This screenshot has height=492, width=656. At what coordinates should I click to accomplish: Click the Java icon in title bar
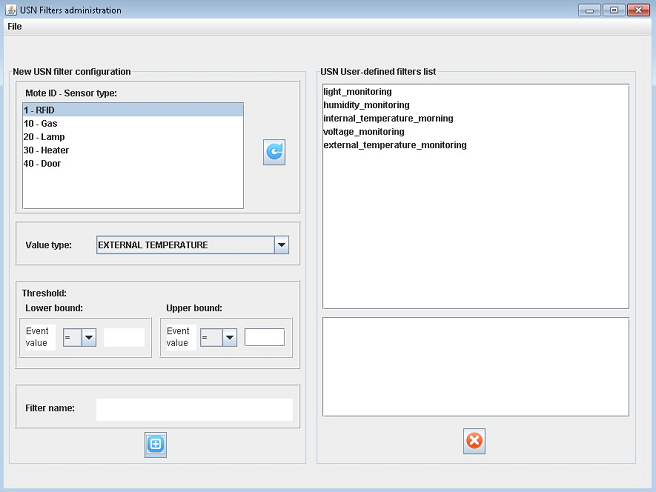pos(11,10)
